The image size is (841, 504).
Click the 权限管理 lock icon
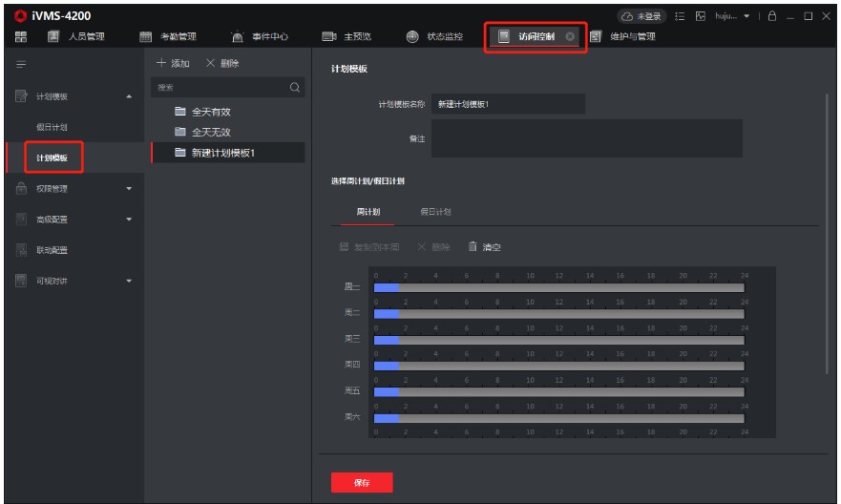point(21,188)
